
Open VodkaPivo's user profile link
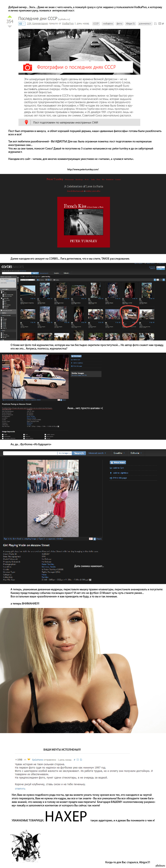click(x=68, y=24)
